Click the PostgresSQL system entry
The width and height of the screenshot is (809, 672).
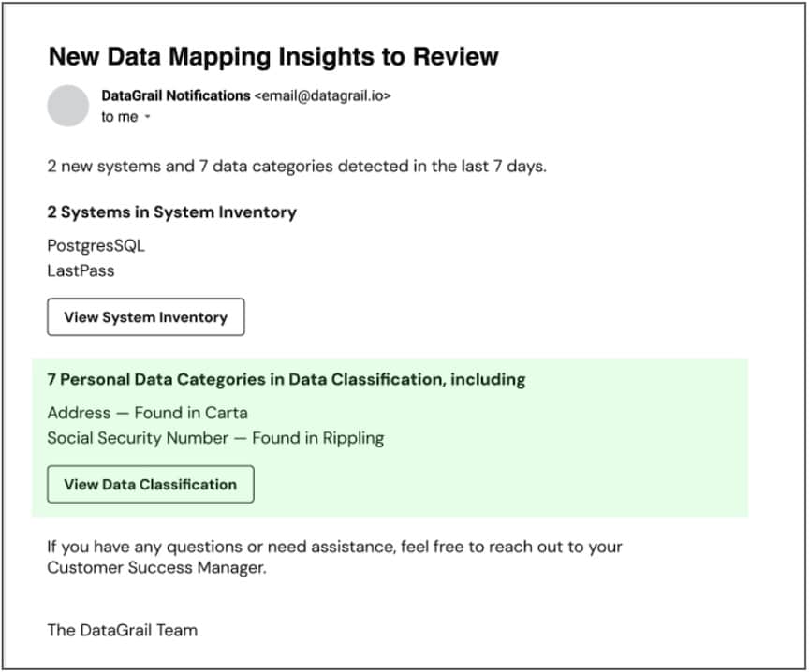point(96,246)
